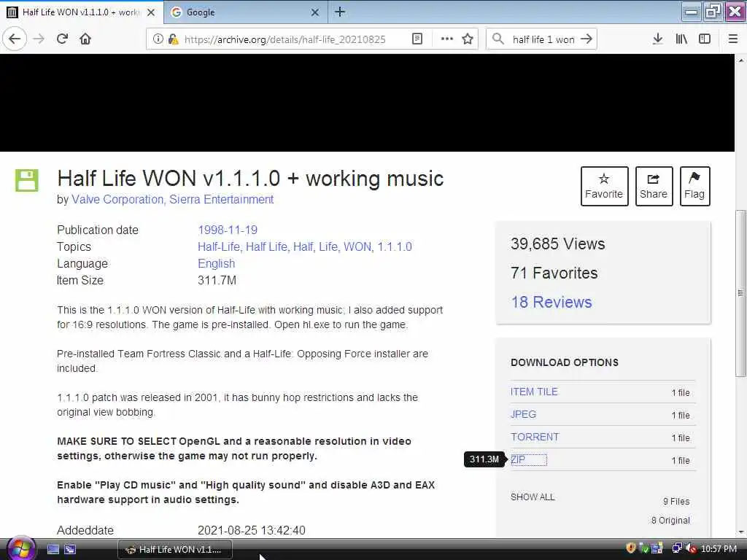Click the scrollbar down arrow
The image size is (747, 560).
[740, 532]
